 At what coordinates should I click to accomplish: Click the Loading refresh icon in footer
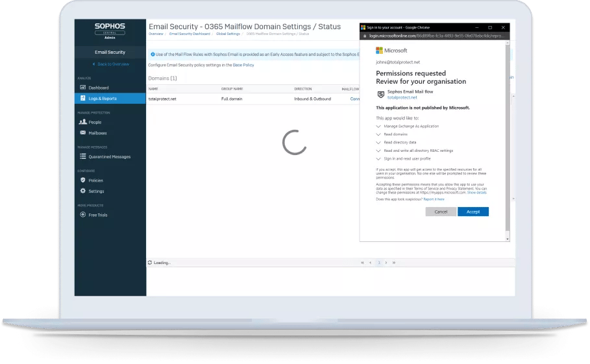[x=150, y=263]
